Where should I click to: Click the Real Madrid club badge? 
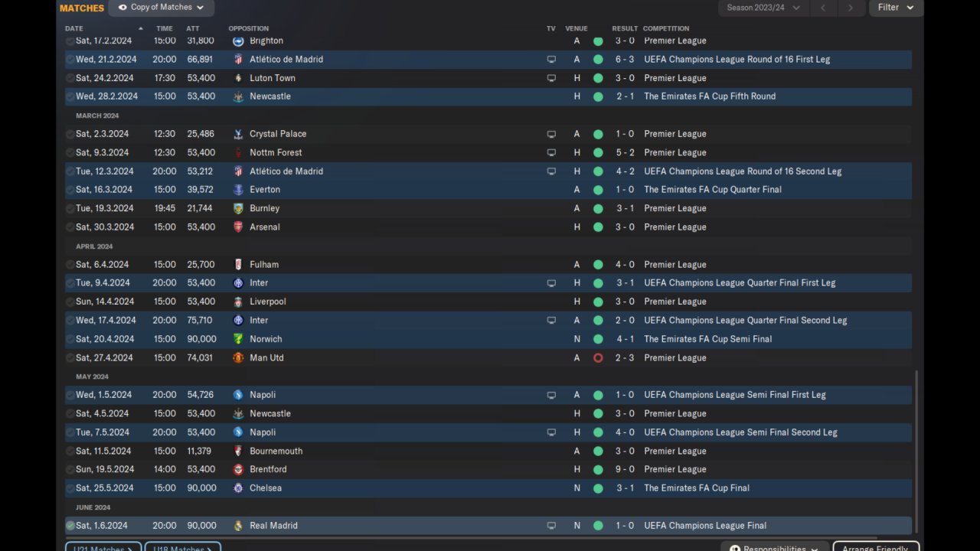tap(238, 526)
